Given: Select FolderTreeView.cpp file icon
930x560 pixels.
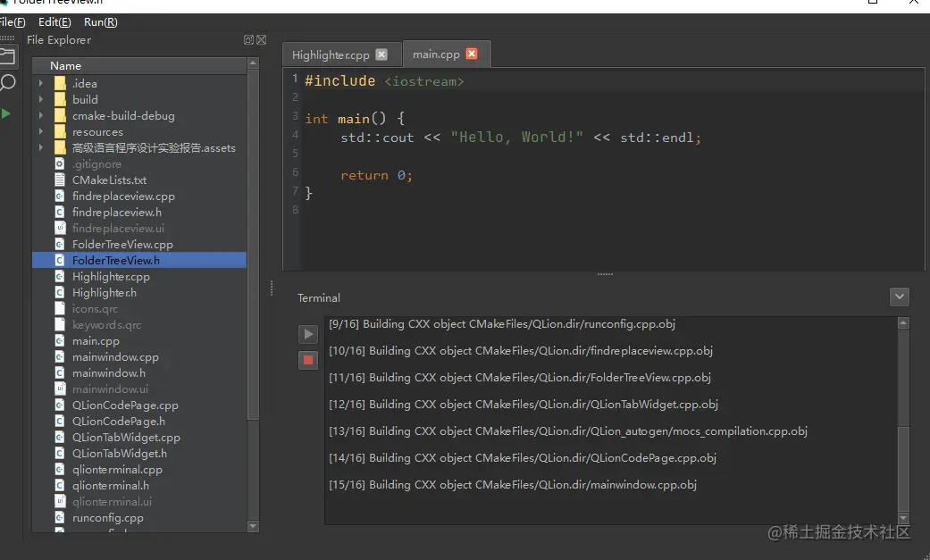Looking at the screenshot, I should click(59, 244).
